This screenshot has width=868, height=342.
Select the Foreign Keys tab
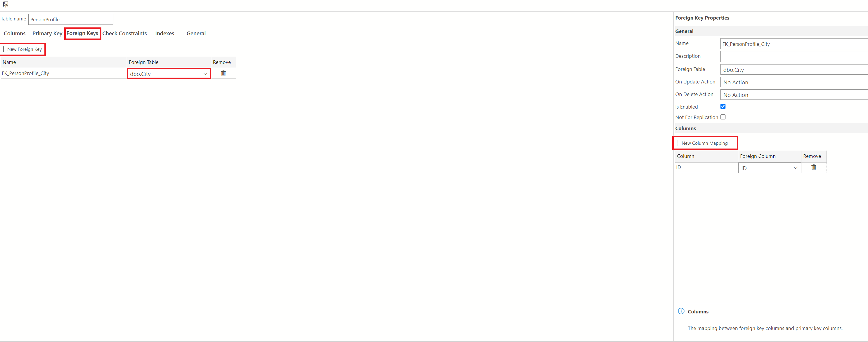[x=82, y=33]
